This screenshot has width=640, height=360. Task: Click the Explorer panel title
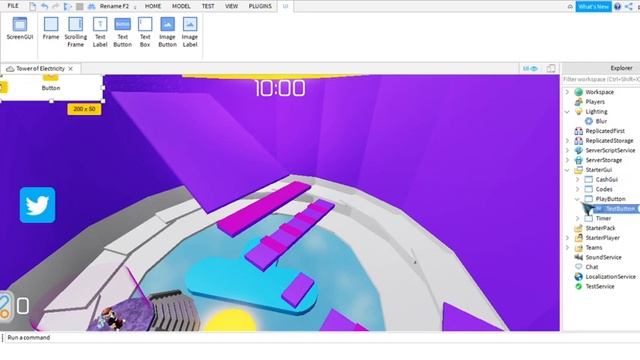click(621, 68)
